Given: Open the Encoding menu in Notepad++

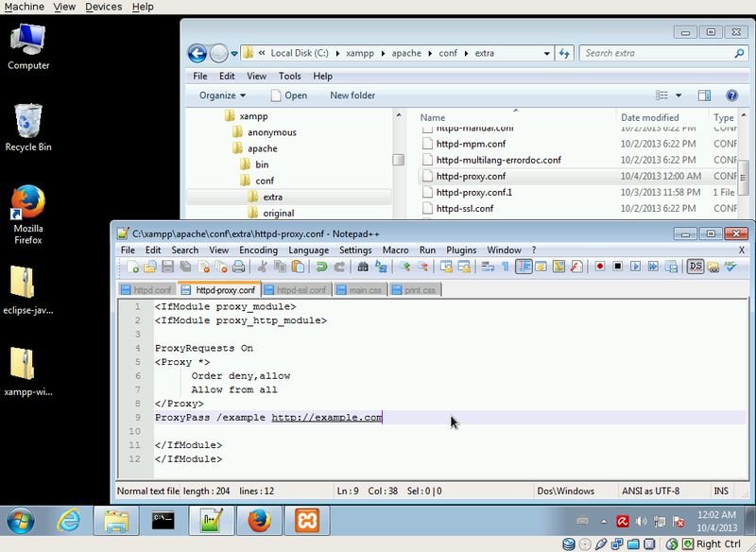Looking at the screenshot, I should [x=258, y=250].
